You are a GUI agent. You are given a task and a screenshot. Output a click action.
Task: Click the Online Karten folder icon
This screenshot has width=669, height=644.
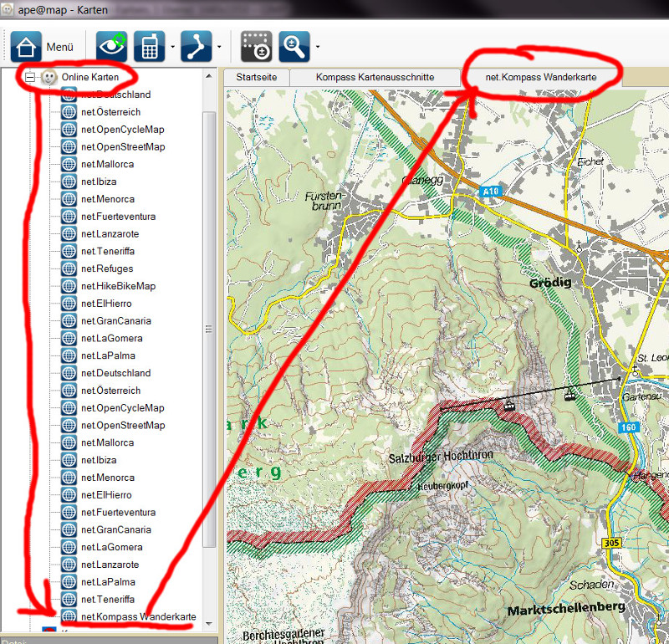click(49, 77)
